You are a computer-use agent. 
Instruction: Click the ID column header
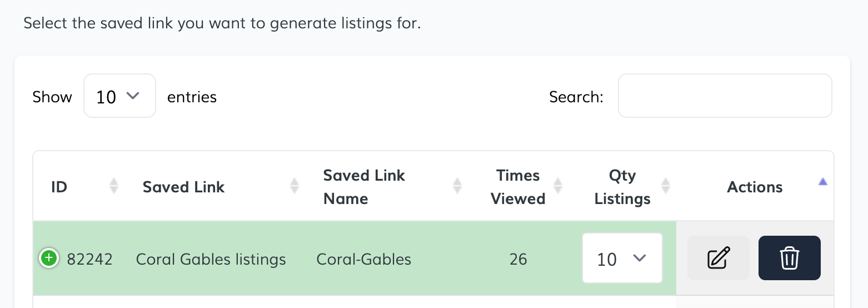click(x=59, y=187)
